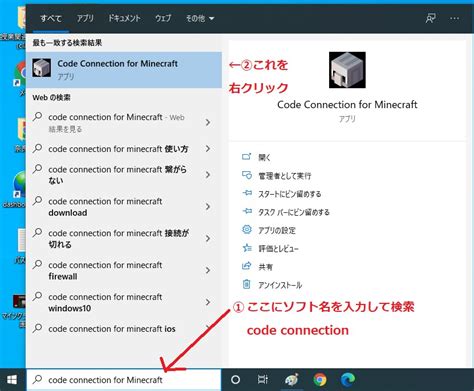
Task: Select Code Connection for Minecraft best match
Action: (124, 70)
